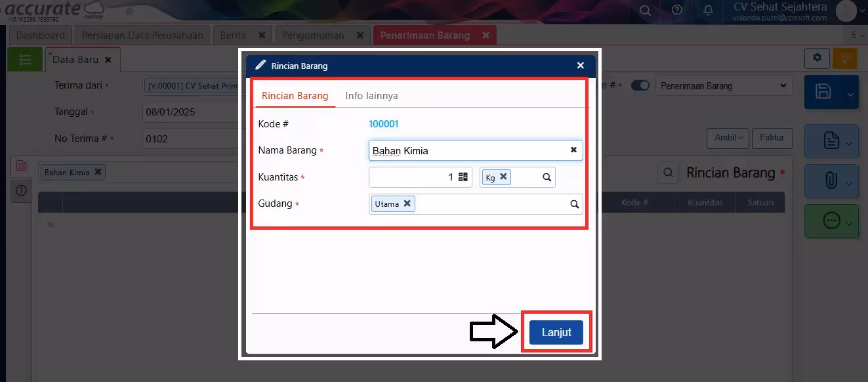This screenshot has width=868, height=382.
Task: Click the Lanjut button
Action: point(556,332)
